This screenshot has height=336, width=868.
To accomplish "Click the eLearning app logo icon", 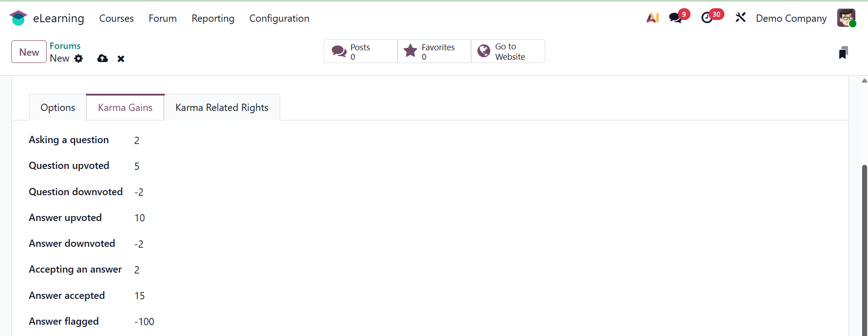I will (x=18, y=18).
